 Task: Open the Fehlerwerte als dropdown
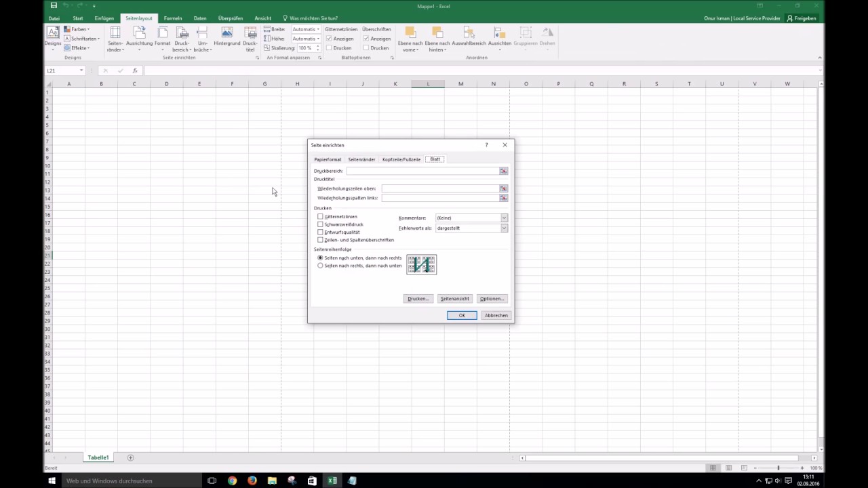click(x=504, y=228)
